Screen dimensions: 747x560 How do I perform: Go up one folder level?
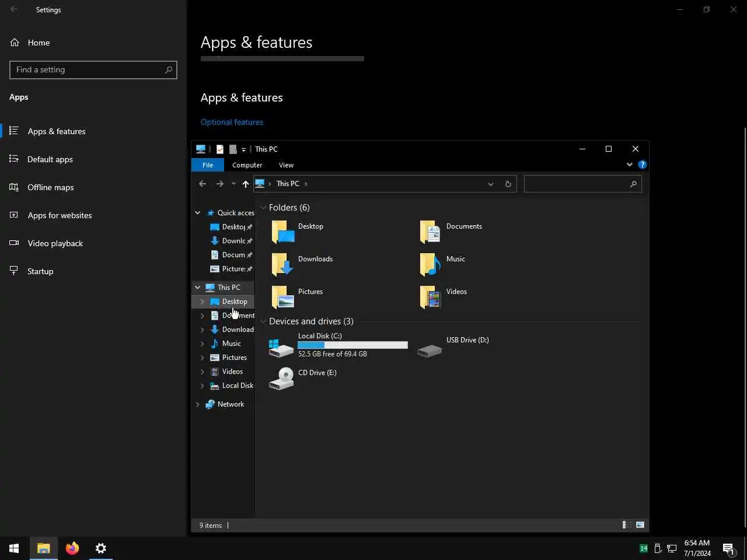(246, 184)
